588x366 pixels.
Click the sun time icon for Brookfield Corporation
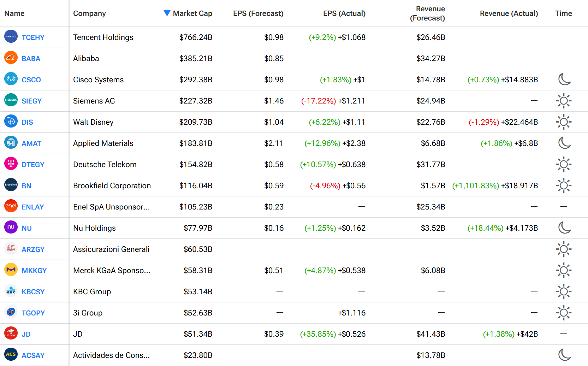564,185
